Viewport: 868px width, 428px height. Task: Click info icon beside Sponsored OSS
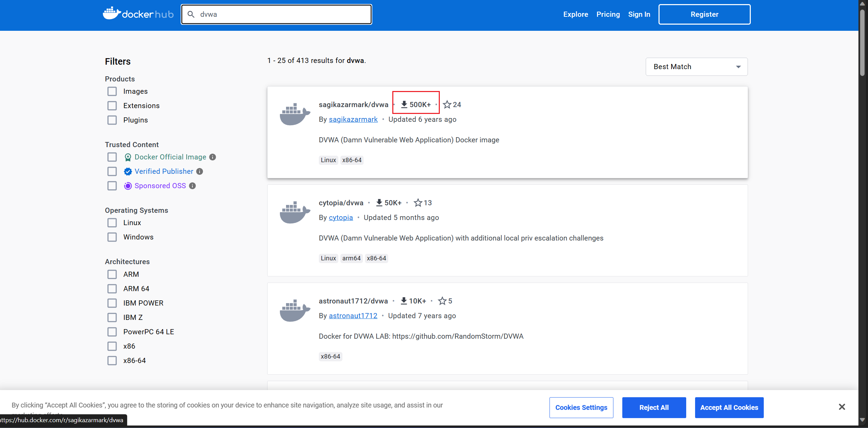tap(192, 186)
